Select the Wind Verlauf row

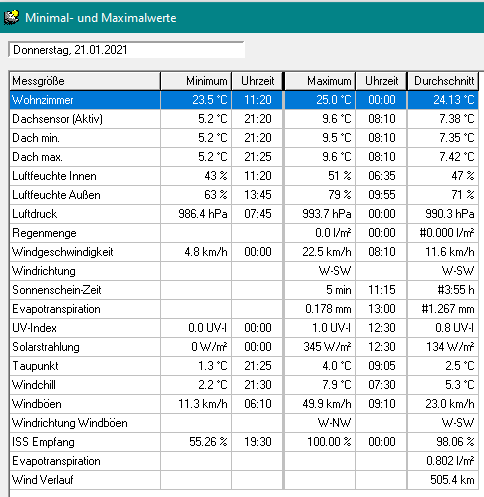coord(244,480)
